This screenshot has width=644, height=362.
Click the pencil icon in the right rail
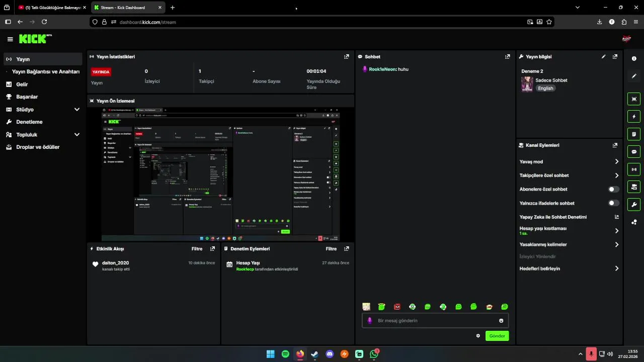634,76
